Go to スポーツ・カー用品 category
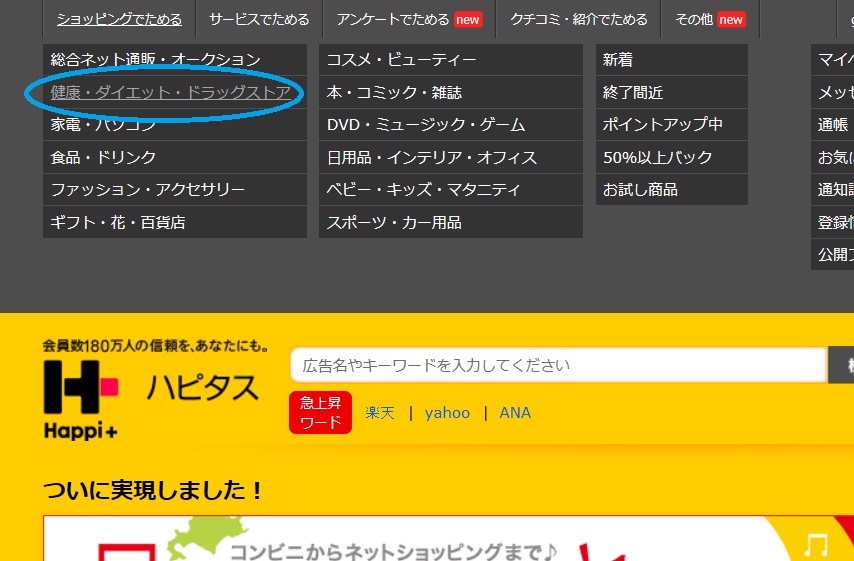 point(451,222)
